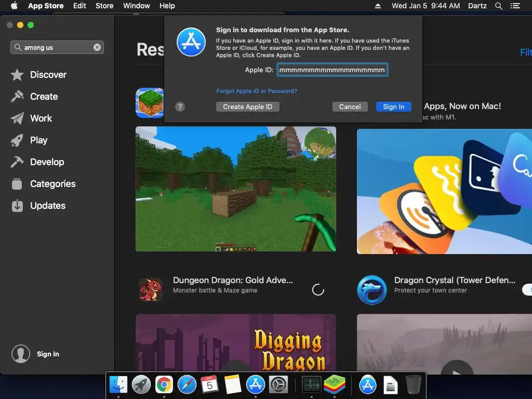Viewport: 532px width, 399px height.
Task: Open the Discover section star icon
Action: pos(17,75)
